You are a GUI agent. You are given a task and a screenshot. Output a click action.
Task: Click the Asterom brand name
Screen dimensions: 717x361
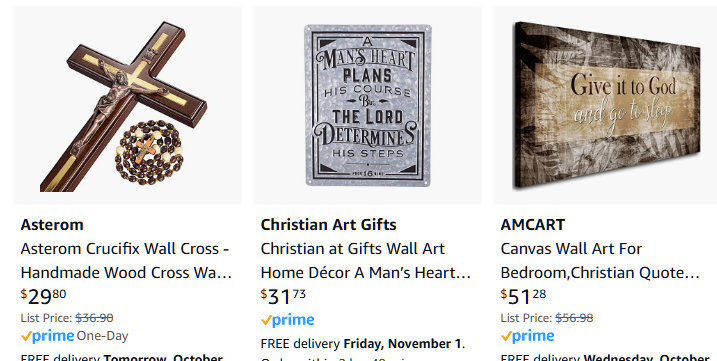pyautogui.click(x=52, y=225)
